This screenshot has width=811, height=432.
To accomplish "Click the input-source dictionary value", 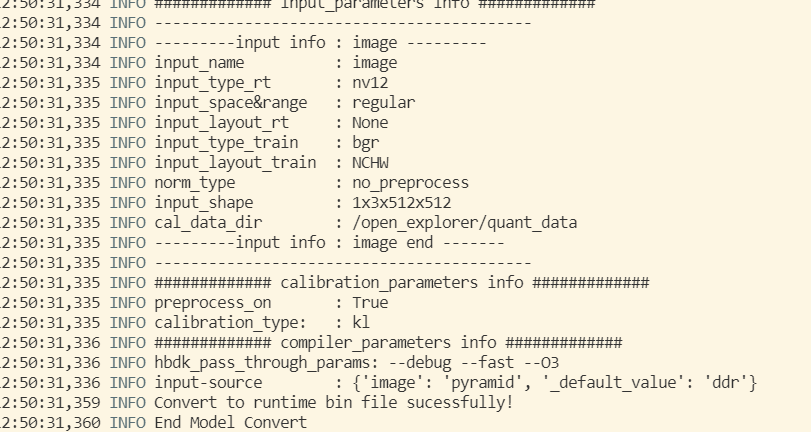I will (554, 382).
